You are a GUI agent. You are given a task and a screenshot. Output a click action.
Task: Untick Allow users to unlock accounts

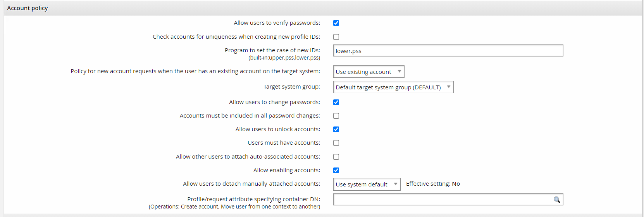(336, 130)
